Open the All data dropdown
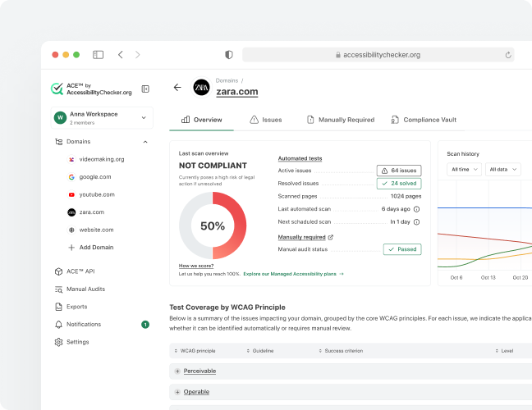Screen dimensions: 532x410 [502, 170]
